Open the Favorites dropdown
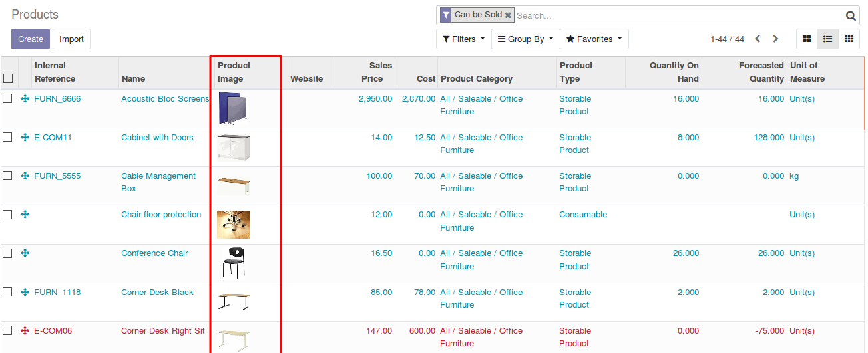The image size is (868, 353). (594, 39)
